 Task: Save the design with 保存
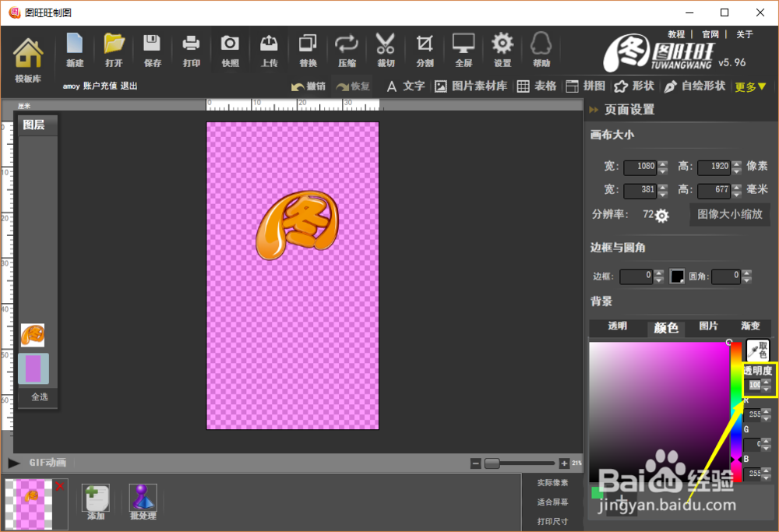pyautogui.click(x=152, y=50)
